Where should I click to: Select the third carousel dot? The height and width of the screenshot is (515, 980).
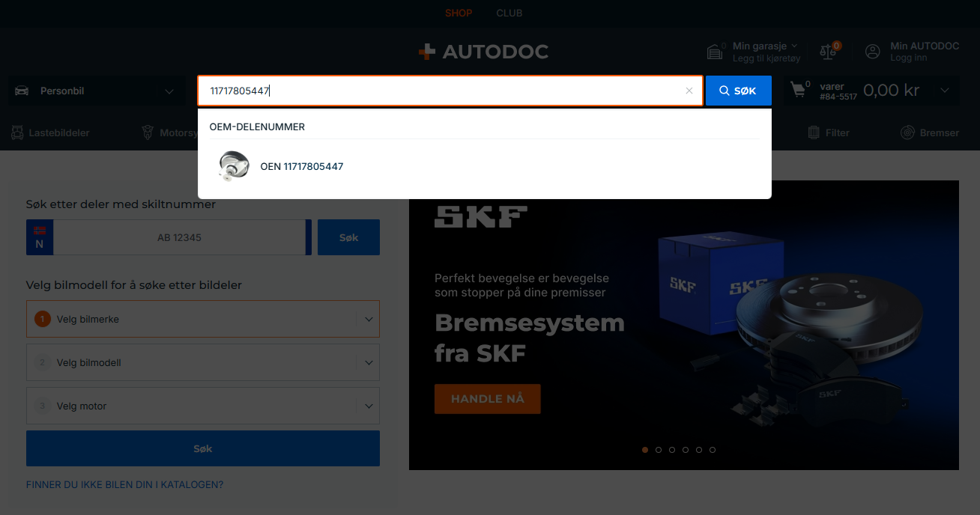(x=672, y=450)
